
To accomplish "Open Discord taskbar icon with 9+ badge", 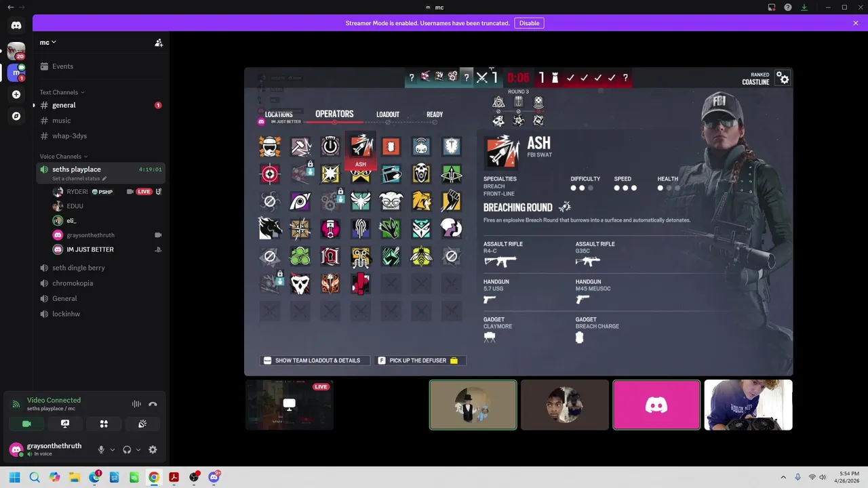I will click(214, 477).
